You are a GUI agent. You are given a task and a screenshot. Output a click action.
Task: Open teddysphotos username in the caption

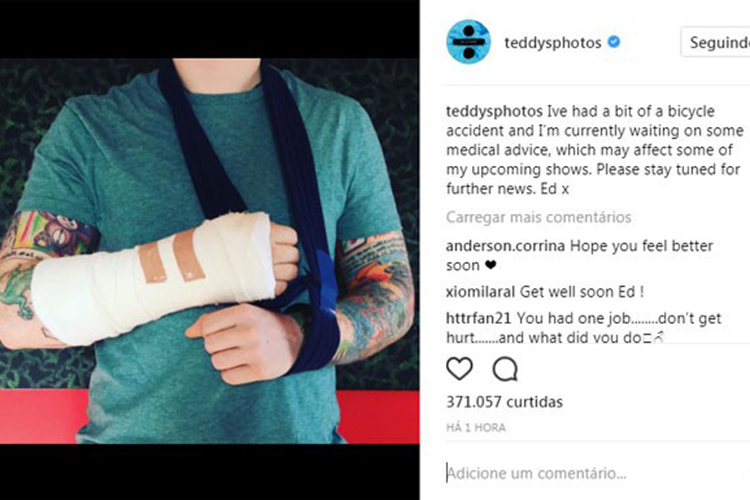494,111
